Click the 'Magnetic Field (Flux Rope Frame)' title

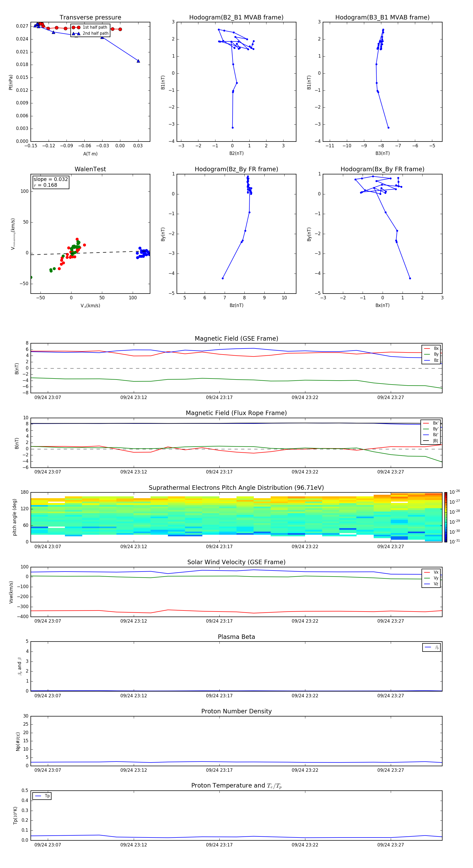pyautogui.click(x=236, y=413)
